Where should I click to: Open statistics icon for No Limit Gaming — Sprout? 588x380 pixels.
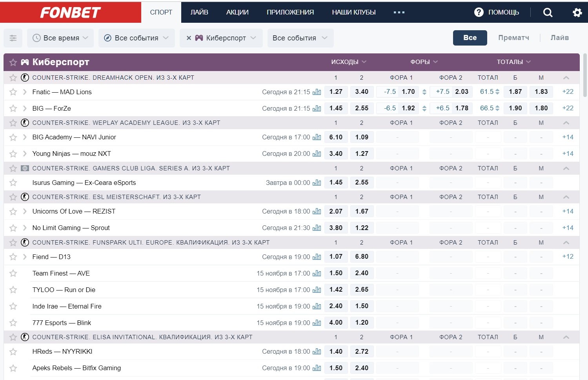click(317, 228)
